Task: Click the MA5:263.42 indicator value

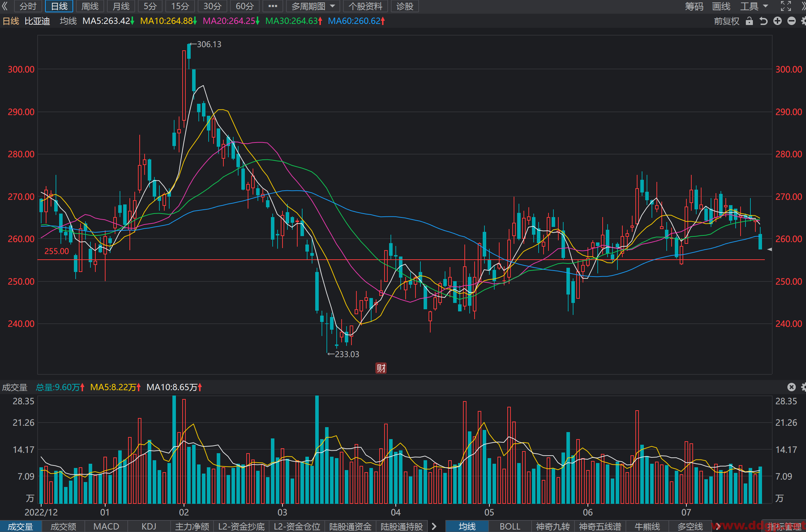Action: coord(108,21)
